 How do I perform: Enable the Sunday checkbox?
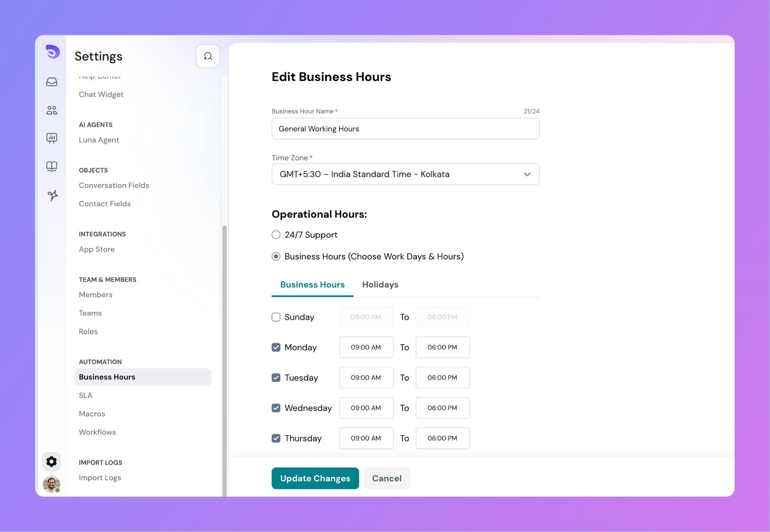click(x=276, y=317)
